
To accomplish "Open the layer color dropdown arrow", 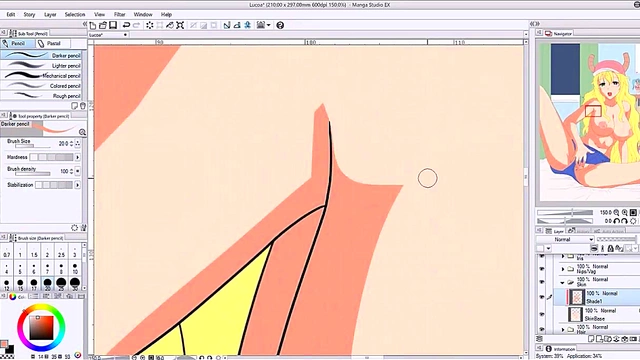I will coord(548,248).
